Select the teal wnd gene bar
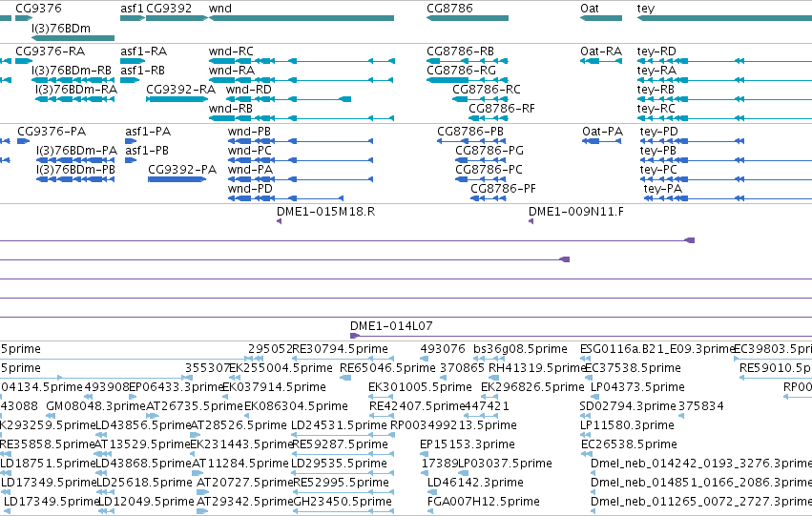Viewport: 812px width, 516px height. tap(302, 18)
